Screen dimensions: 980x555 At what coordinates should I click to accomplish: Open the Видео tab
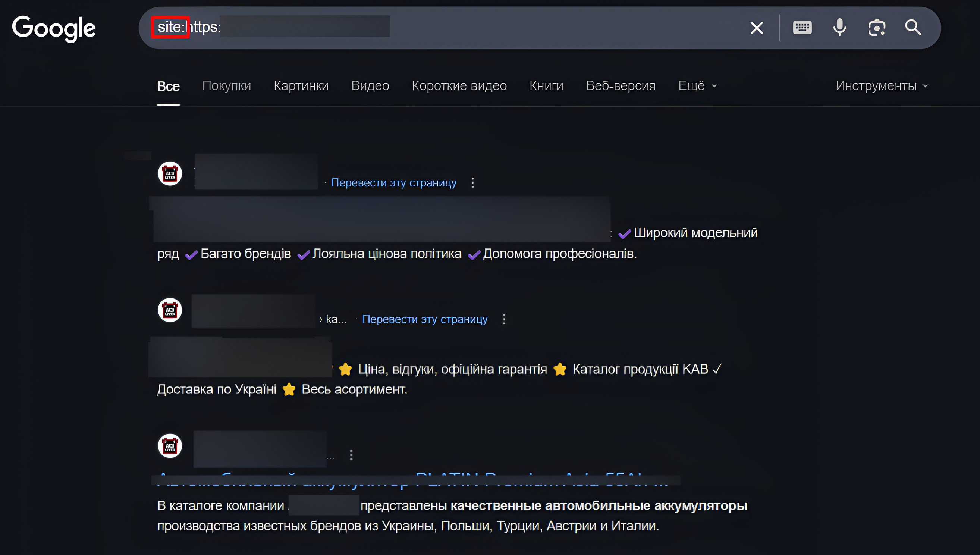tap(370, 86)
